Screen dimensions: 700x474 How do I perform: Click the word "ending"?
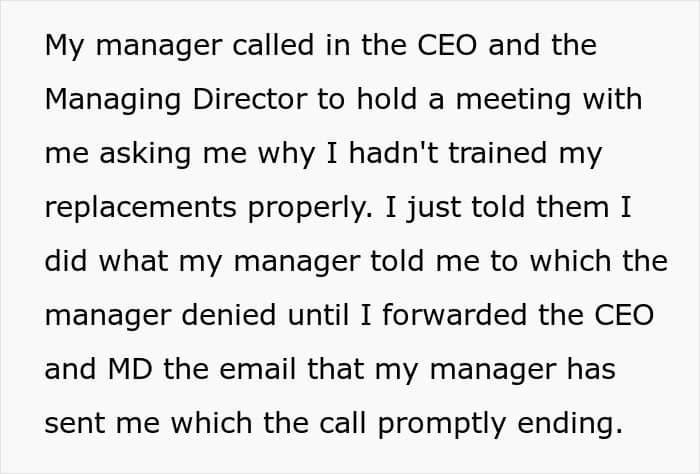click(570, 425)
